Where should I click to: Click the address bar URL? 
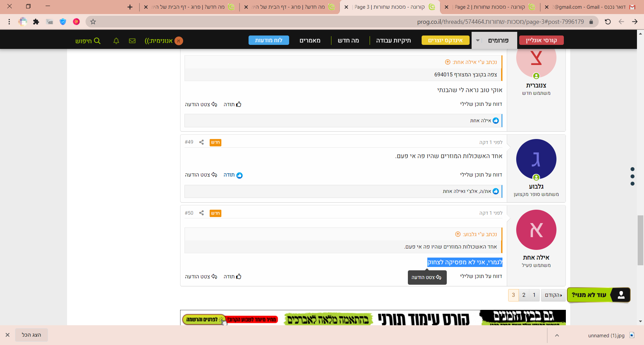(x=500, y=22)
